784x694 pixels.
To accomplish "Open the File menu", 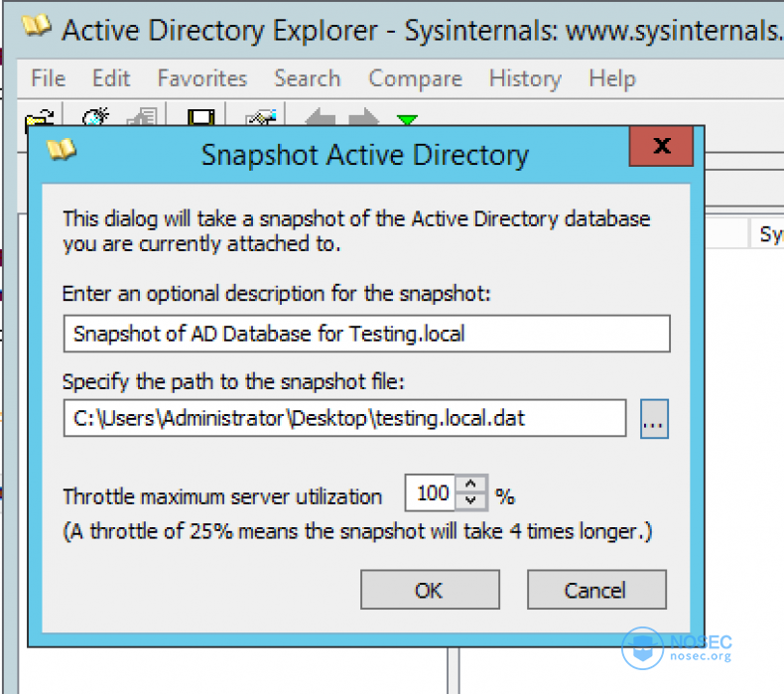I will [x=48, y=78].
